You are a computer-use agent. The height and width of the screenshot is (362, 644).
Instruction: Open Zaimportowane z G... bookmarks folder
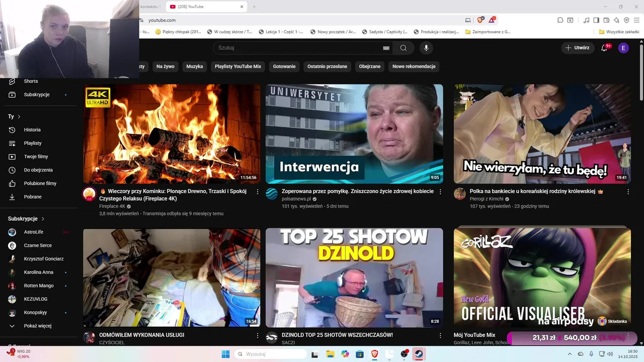tap(488, 32)
